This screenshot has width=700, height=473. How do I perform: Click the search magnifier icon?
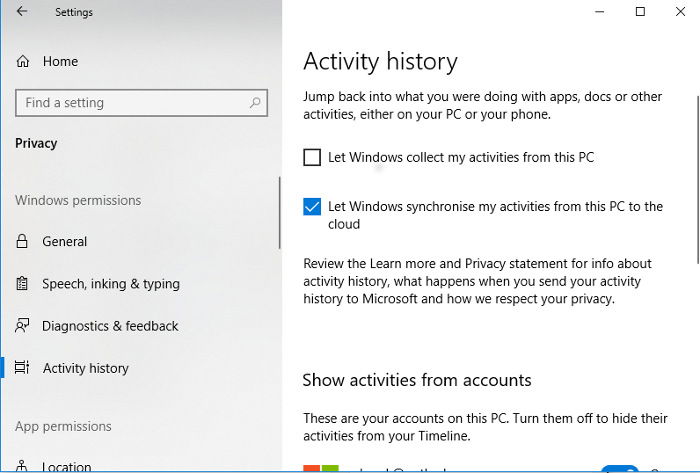pyautogui.click(x=255, y=103)
